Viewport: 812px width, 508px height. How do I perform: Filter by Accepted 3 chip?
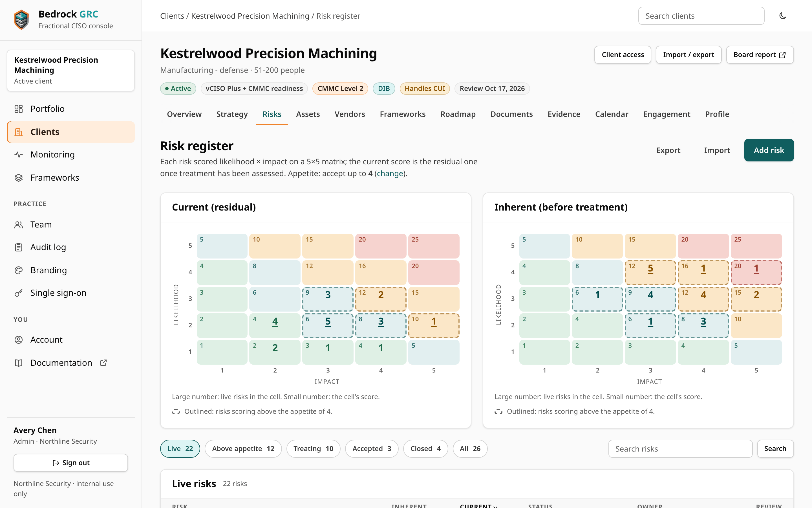click(371, 448)
